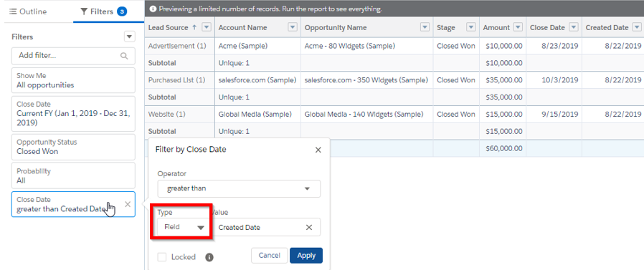The image size is (644, 270).
Task: Toggle the Locked checkbox
Action: (162, 257)
